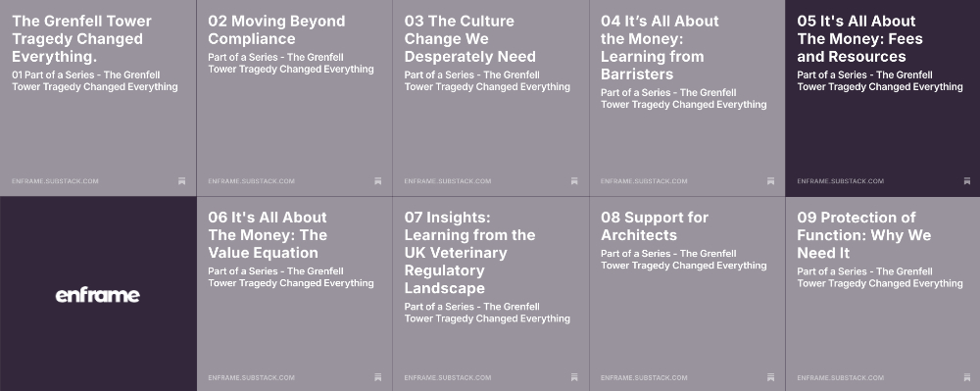Click the bookmark icon on Learning from Barristers card
The image size is (980, 391).
770,181
